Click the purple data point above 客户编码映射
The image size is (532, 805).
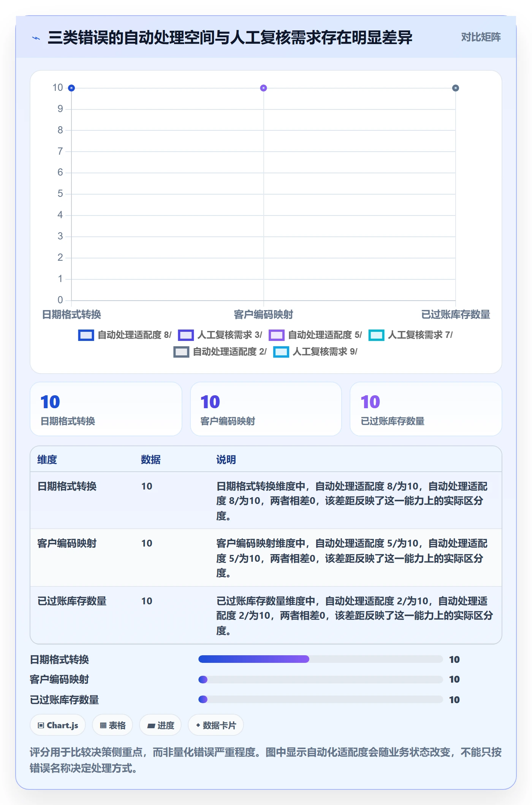click(263, 88)
